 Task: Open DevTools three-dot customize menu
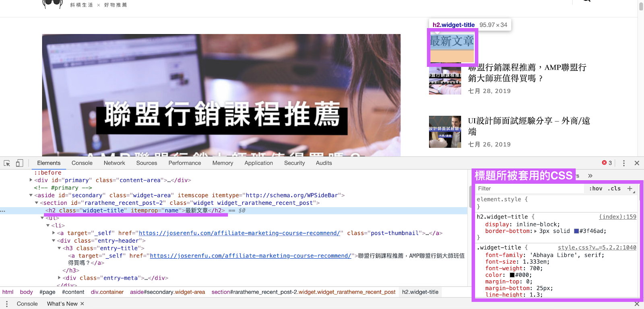click(x=624, y=163)
